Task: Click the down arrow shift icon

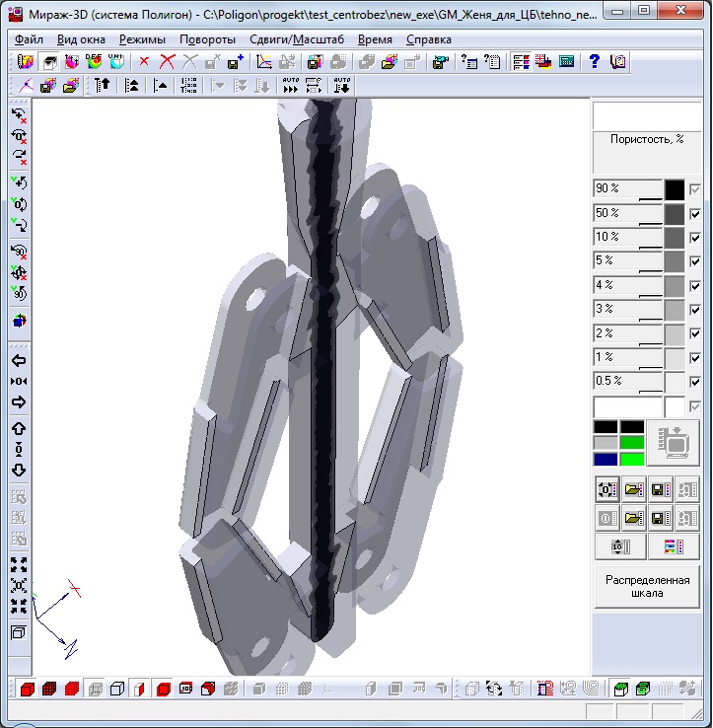Action: (18, 470)
